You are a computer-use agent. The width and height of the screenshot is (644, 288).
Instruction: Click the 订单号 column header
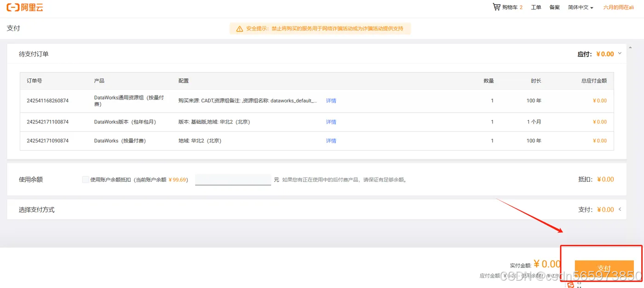pyautogui.click(x=34, y=80)
